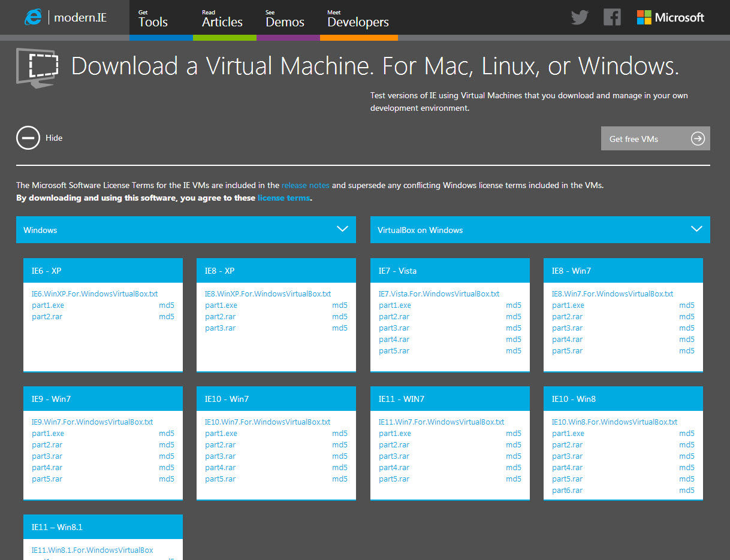Open the Twitter icon link
Image resolution: width=730 pixels, height=560 pixels.
(x=580, y=17)
